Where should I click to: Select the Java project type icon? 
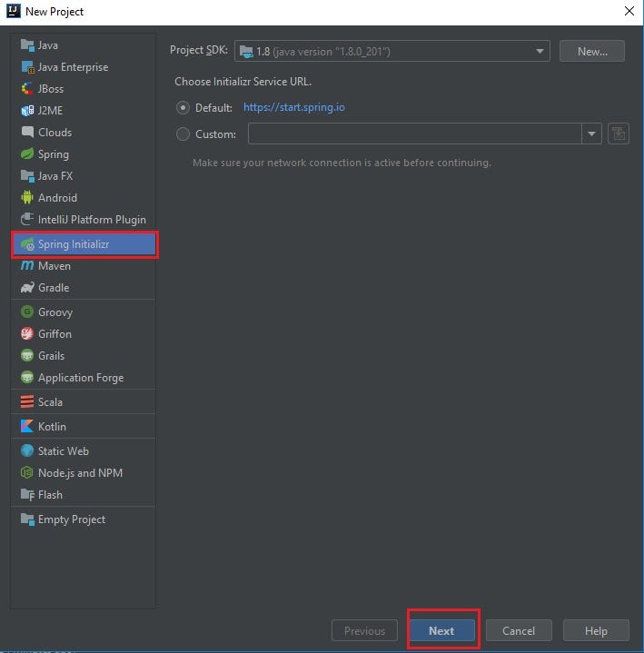point(27,45)
